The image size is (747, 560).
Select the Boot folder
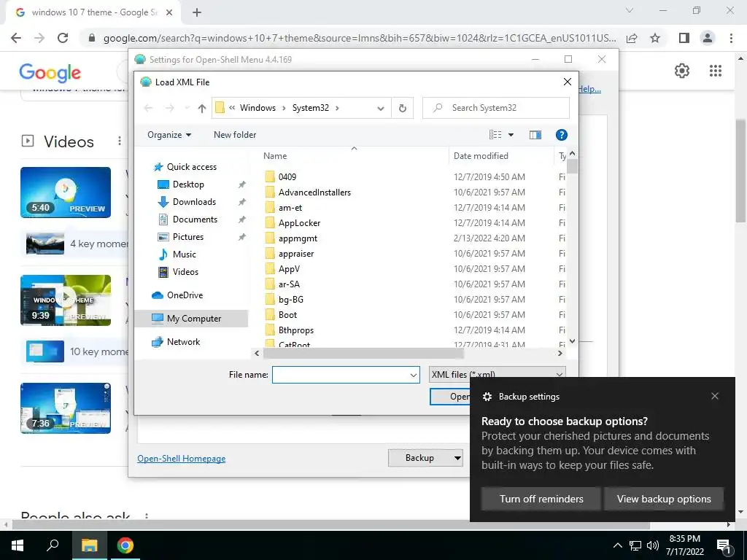coord(287,315)
